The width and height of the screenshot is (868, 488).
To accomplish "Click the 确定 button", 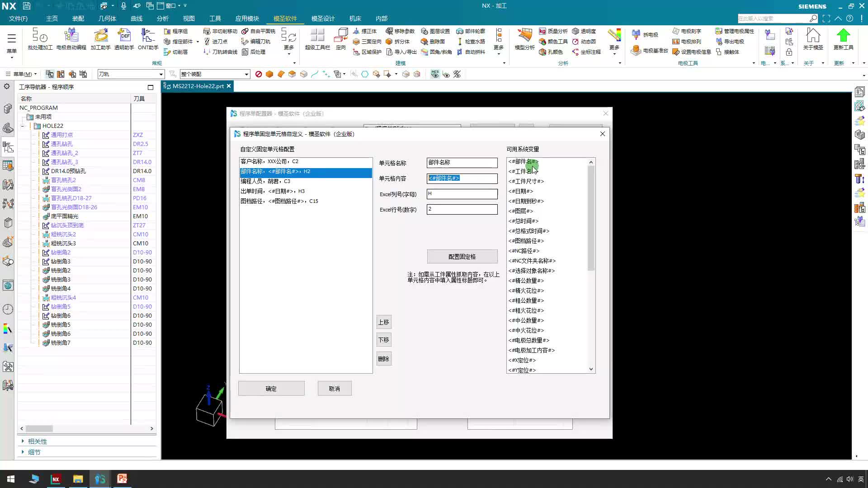I will [271, 389].
